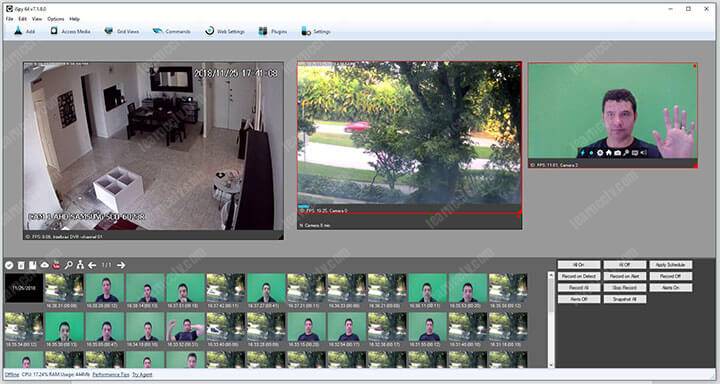Click the select-all checkmark icon in media bar
Screen dimensions: 720x384
click(9, 265)
